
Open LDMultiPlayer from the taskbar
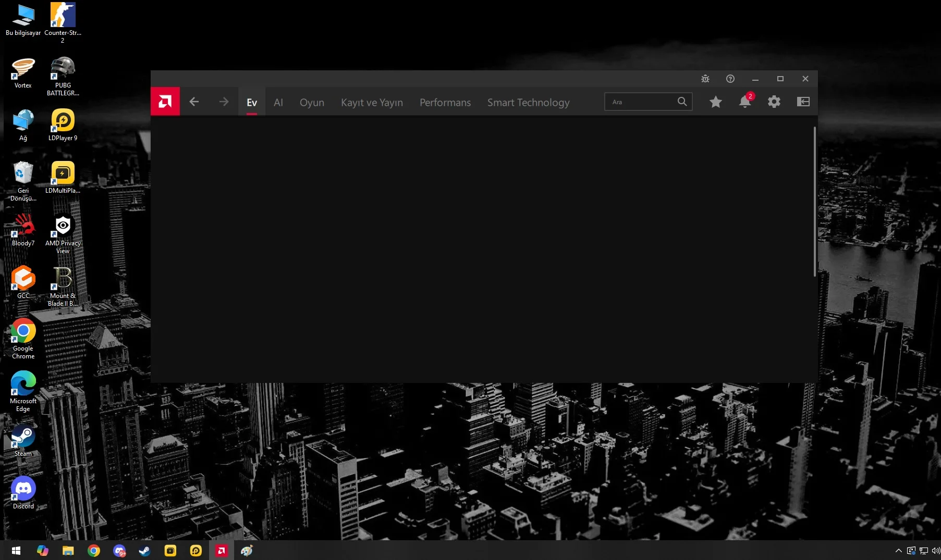point(170,551)
